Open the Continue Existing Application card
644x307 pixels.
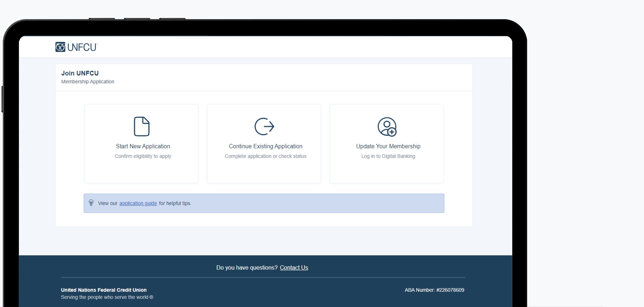click(264, 144)
